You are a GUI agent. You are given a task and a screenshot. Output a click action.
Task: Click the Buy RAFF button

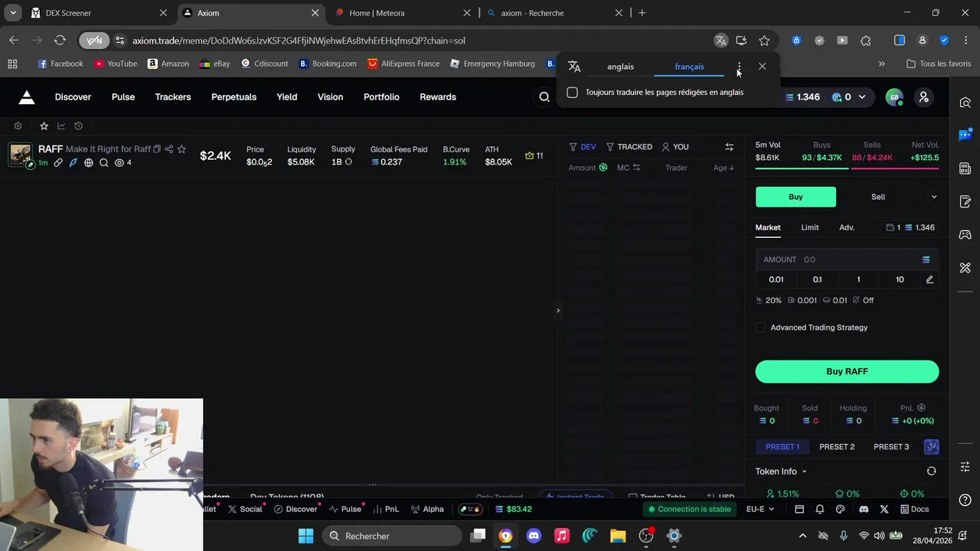click(x=847, y=371)
